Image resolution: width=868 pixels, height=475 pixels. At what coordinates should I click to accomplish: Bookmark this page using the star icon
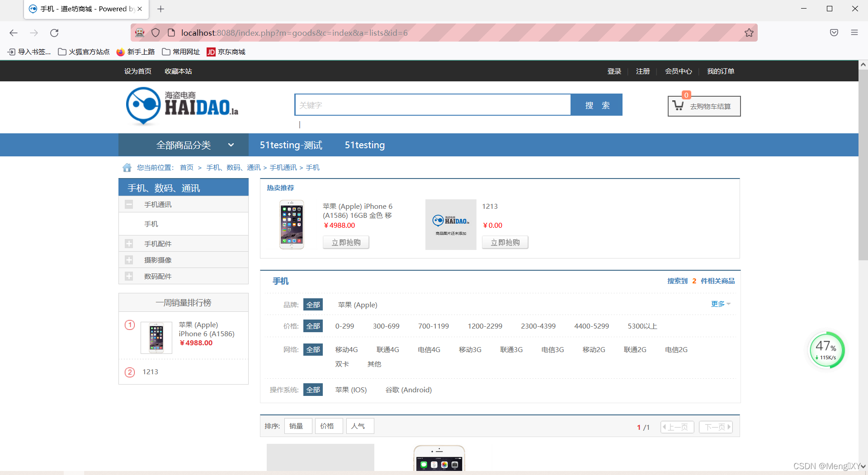point(749,33)
